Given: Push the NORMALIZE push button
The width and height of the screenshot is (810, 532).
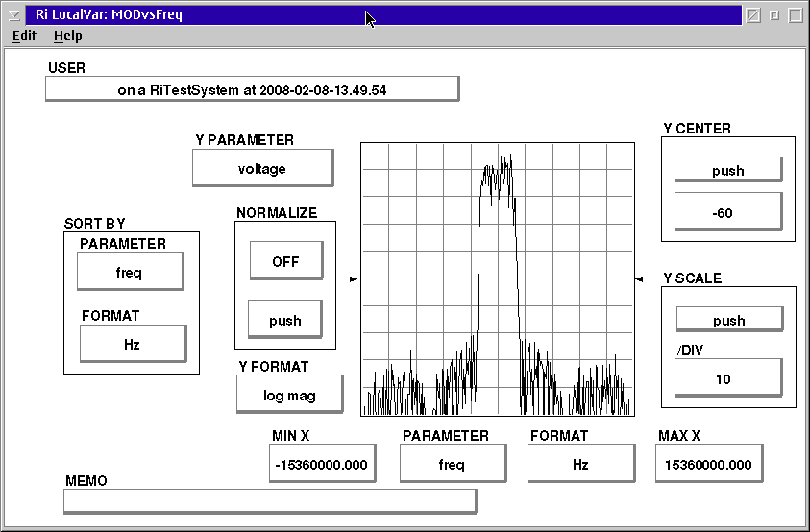Looking at the screenshot, I should (x=285, y=320).
